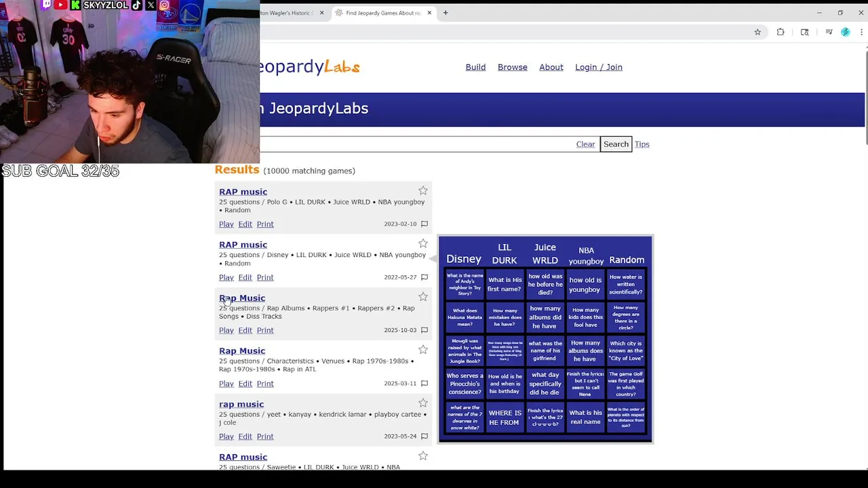Bookmark this page with the address bar star
868x488 pixels.
(757, 32)
